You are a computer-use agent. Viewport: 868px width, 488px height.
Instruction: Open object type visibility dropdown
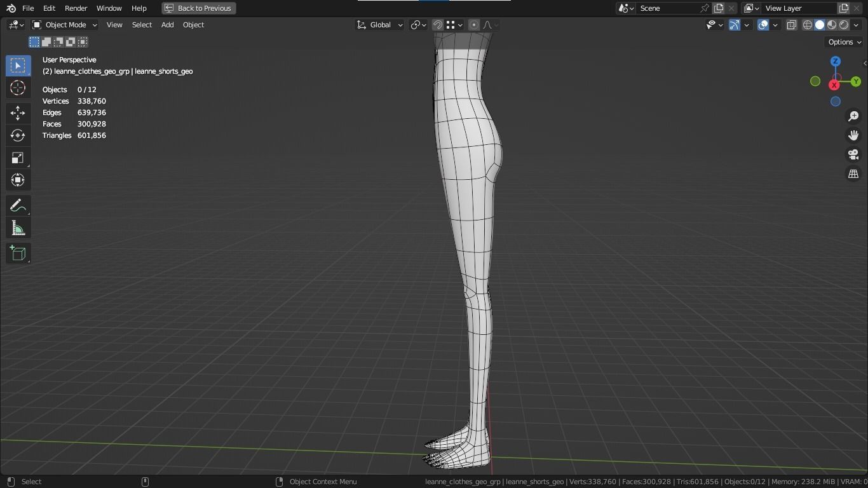(714, 25)
